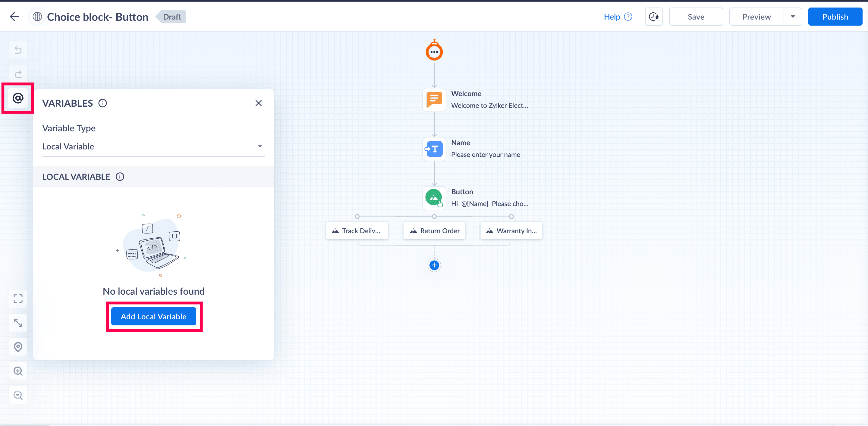
Task: Expand the Preview options arrow
Action: [793, 17]
